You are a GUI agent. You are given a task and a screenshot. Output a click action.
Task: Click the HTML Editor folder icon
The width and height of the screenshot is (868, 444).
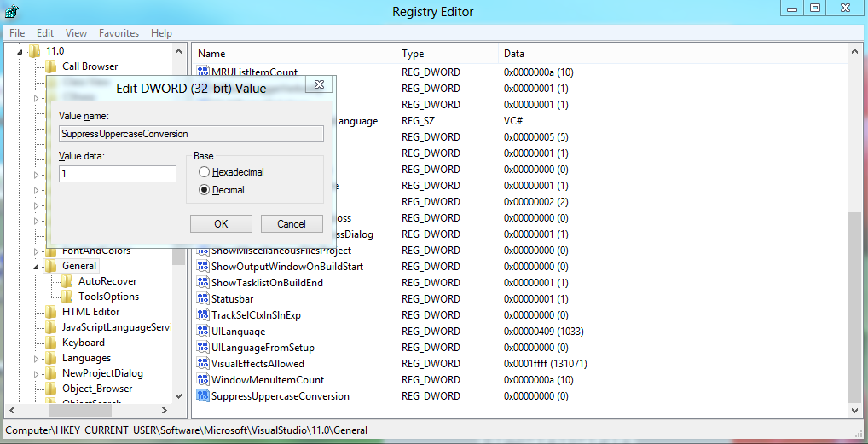[x=51, y=312]
